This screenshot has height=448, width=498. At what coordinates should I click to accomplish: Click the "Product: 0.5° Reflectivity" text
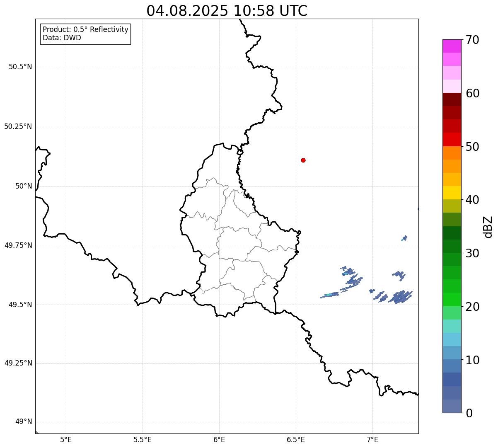click(85, 29)
